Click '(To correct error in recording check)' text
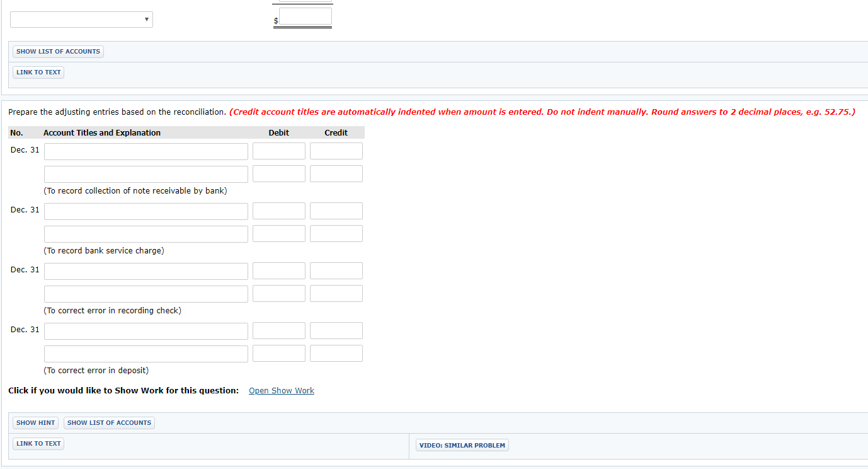This screenshot has width=868, height=469. click(x=113, y=311)
